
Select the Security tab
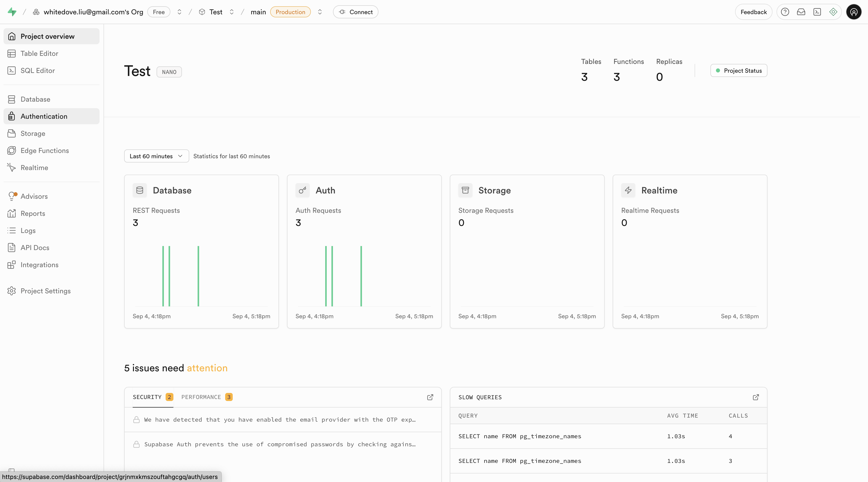pos(153,397)
